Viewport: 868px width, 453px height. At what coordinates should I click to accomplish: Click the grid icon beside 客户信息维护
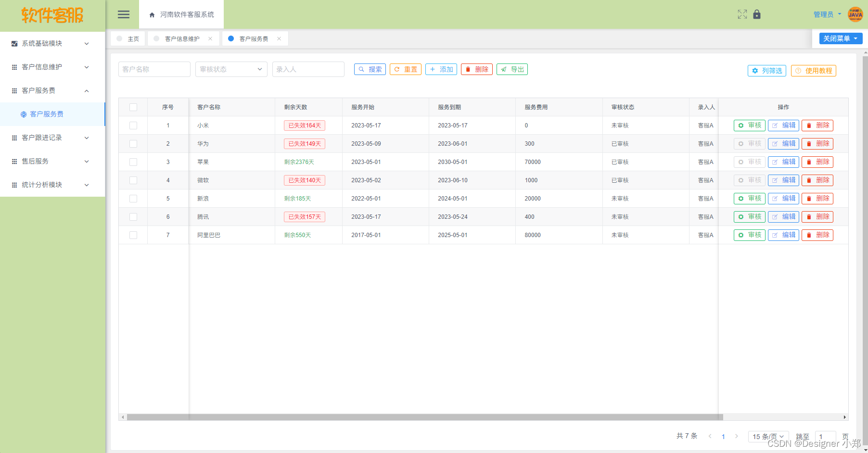pos(14,67)
